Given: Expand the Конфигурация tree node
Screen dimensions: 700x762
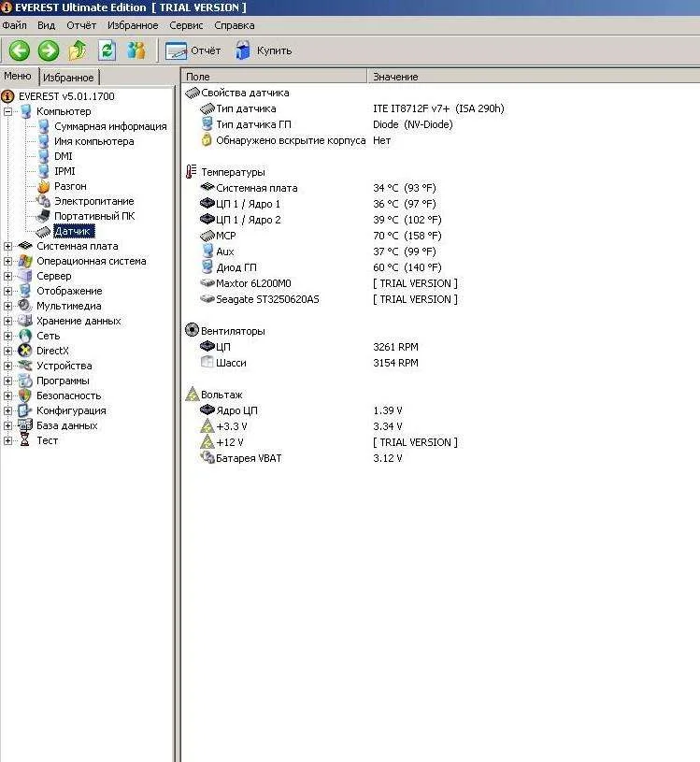Looking at the screenshot, I should (7, 410).
